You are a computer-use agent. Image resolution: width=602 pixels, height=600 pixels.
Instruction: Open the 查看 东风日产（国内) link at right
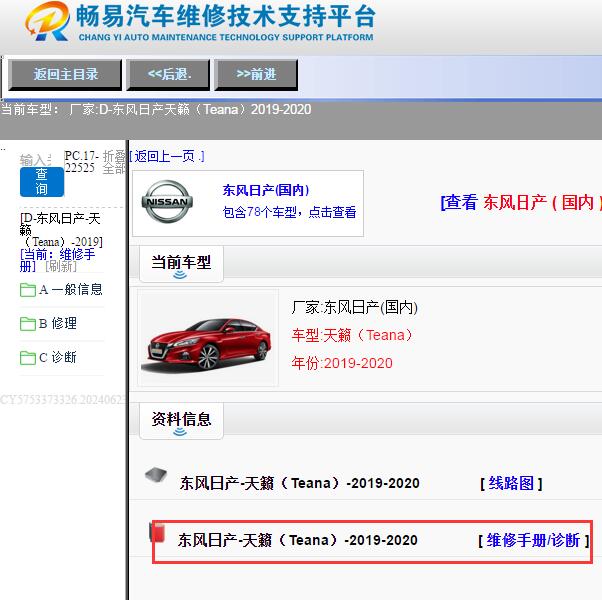coord(521,202)
